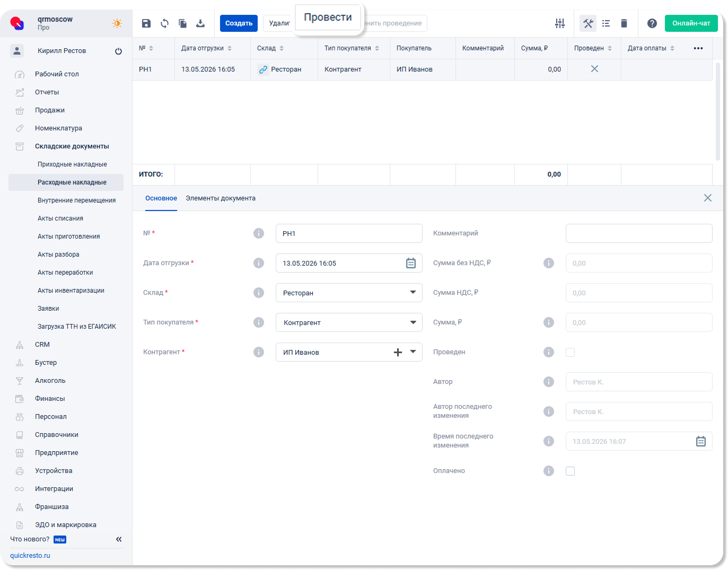Open the help question mark icon

652,23
